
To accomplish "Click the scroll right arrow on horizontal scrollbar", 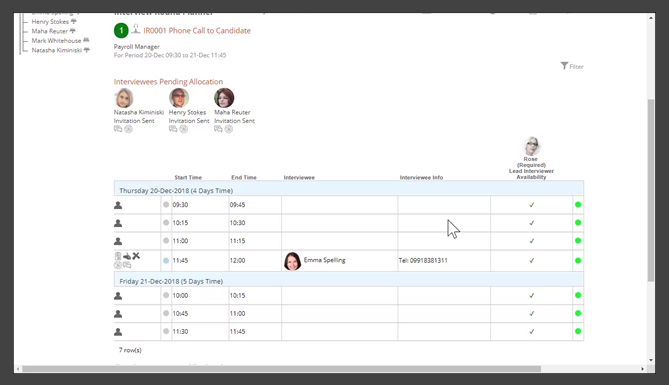I will click(643, 369).
